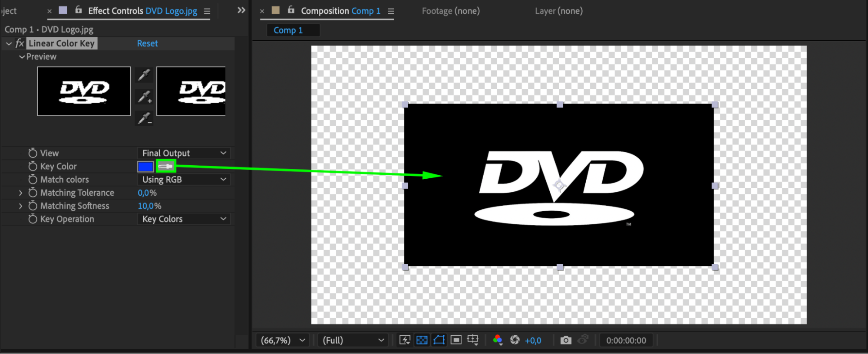Collapse the Linear Color Key effect
This screenshot has height=354, width=868.
coord(9,43)
